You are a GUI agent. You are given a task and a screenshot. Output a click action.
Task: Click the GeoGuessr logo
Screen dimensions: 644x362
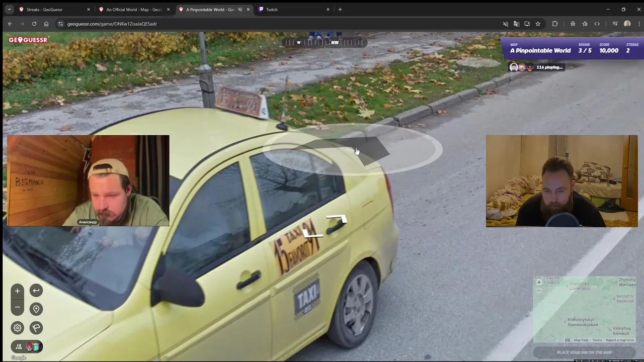[x=28, y=40]
